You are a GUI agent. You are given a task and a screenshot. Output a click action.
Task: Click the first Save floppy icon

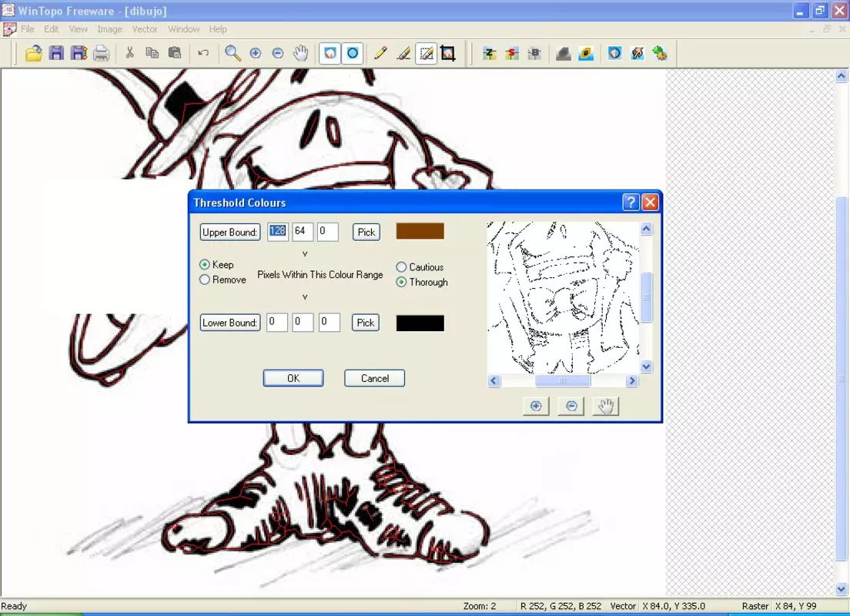tap(56, 53)
